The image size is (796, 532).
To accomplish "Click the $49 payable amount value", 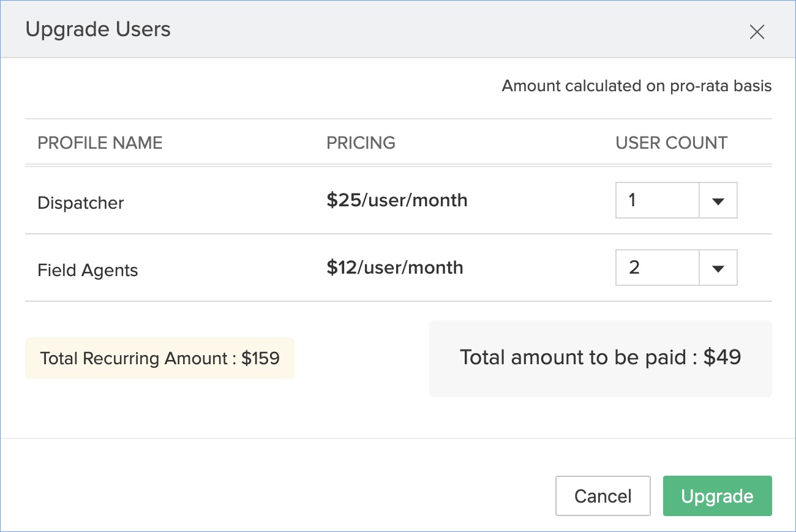I will click(722, 358).
